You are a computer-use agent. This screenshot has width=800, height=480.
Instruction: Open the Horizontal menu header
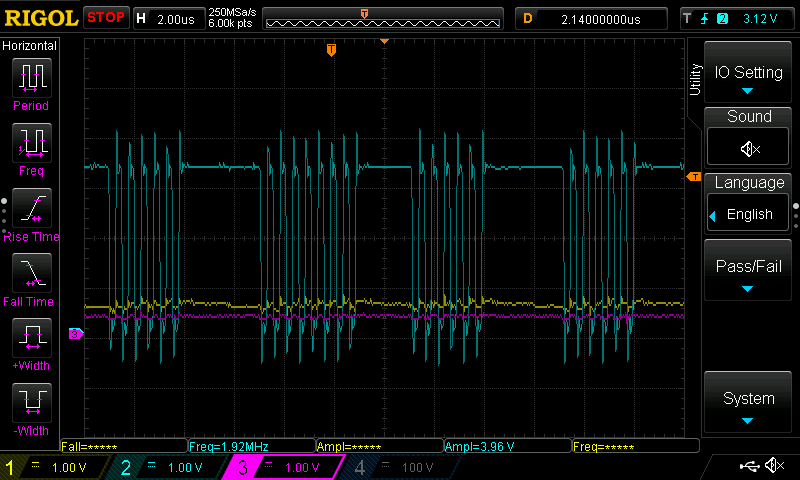pos(30,46)
